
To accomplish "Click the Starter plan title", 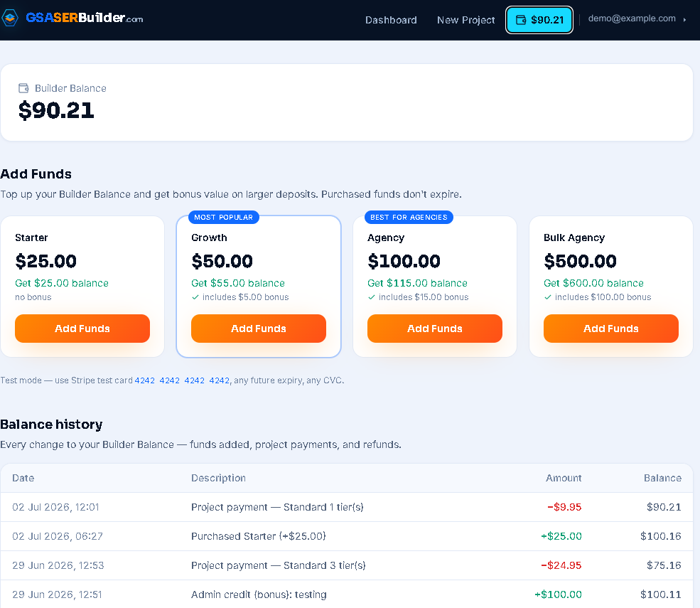I will 31,238.
